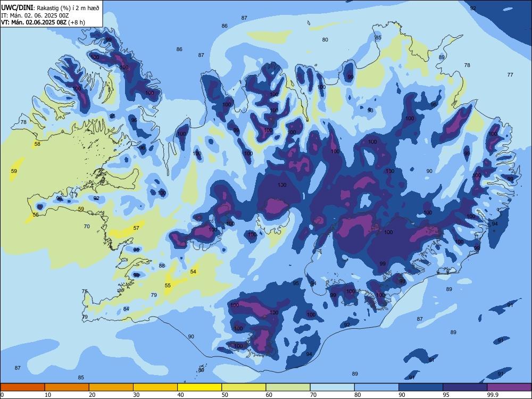The width and height of the screenshot is (532, 399).
Task: Click the 20–30 legend color segment
Action: 111,387
